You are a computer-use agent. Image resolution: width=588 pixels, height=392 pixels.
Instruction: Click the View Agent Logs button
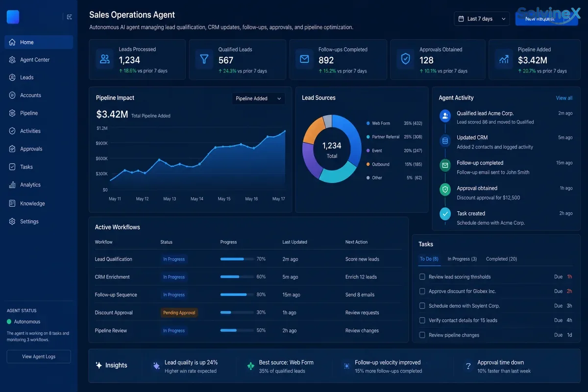pyautogui.click(x=39, y=357)
